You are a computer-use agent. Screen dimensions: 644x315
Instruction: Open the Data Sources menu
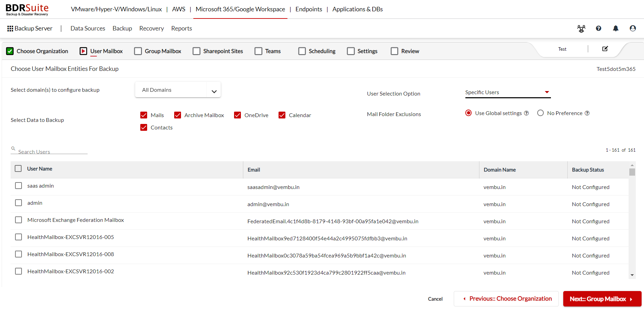point(88,28)
